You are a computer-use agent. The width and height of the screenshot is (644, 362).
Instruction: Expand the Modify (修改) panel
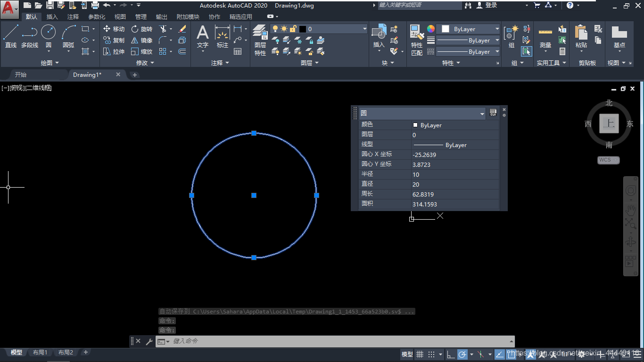point(145,63)
